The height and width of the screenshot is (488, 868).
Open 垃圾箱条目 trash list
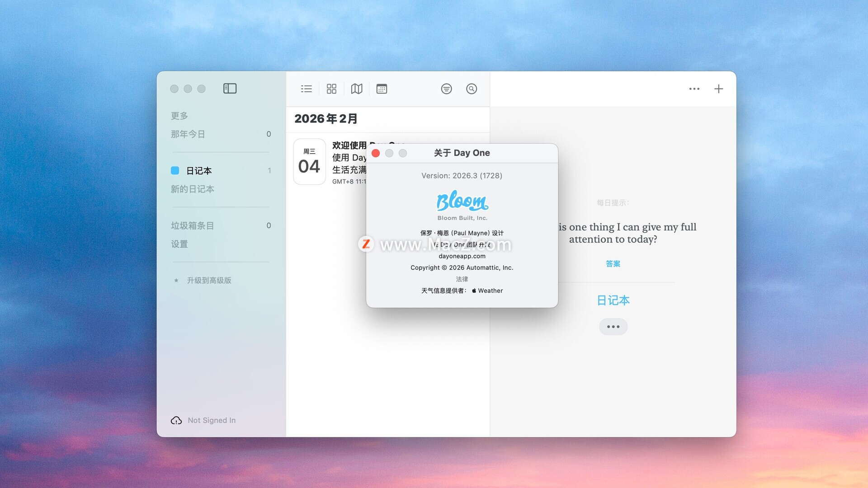click(193, 225)
